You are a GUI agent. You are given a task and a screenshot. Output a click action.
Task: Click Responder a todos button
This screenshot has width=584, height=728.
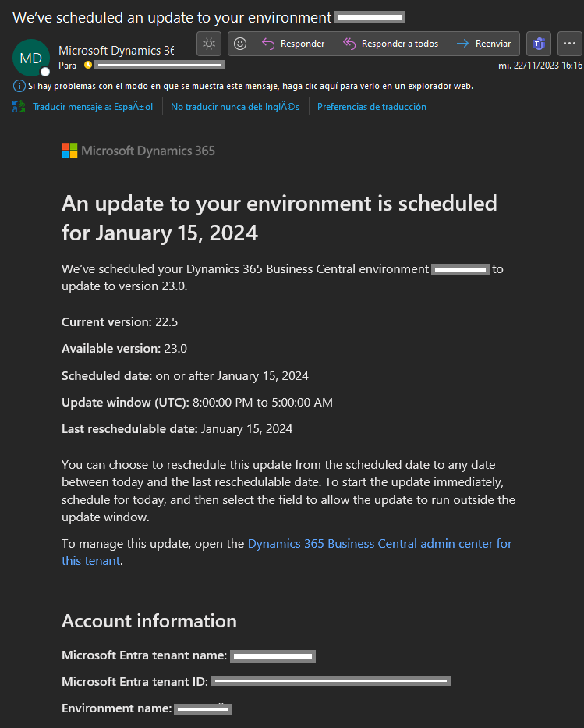(x=391, y=44)
